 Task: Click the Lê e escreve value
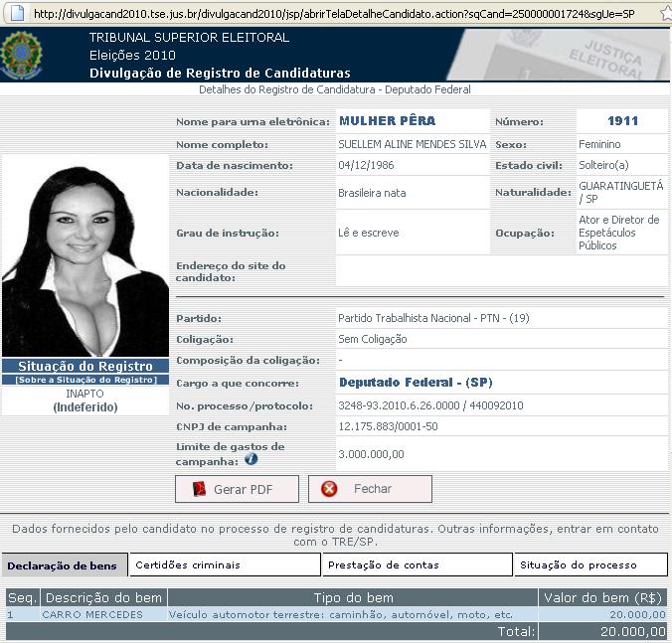[x=369, y=233]
